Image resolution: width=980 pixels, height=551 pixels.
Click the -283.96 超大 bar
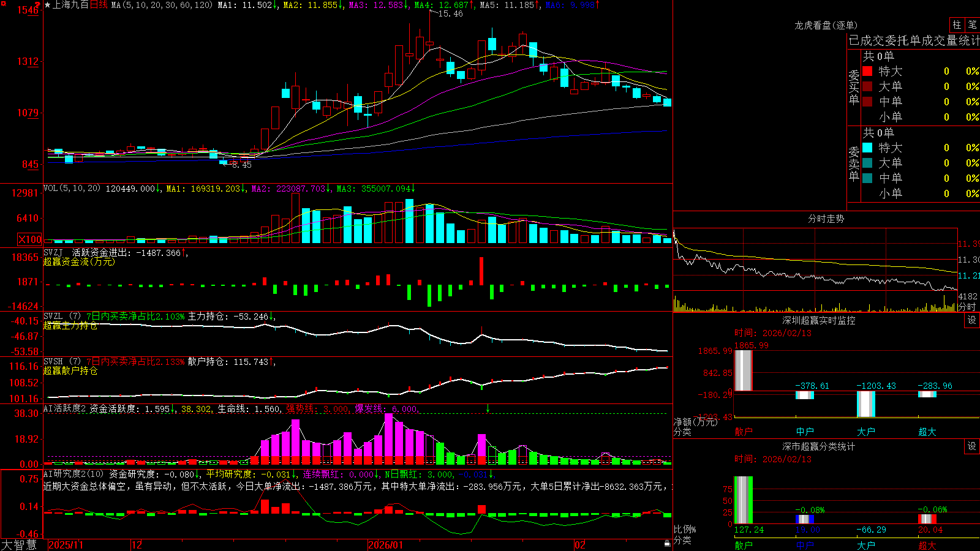click(927, 394)
